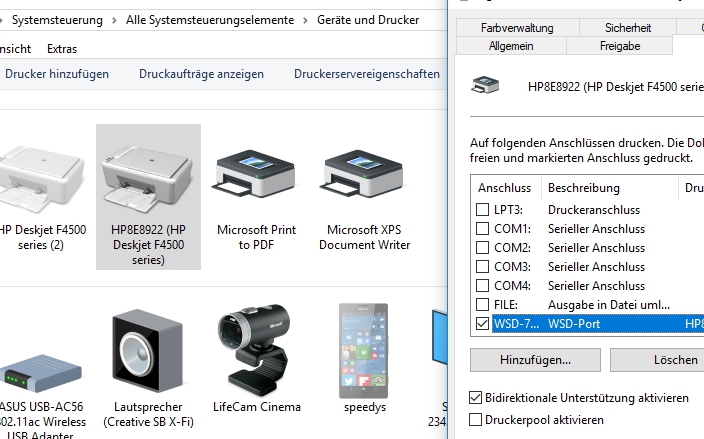This screenshot has height=439, width=704.
Task: Check the LPT3: port checkbox
Action: [482, 210]
